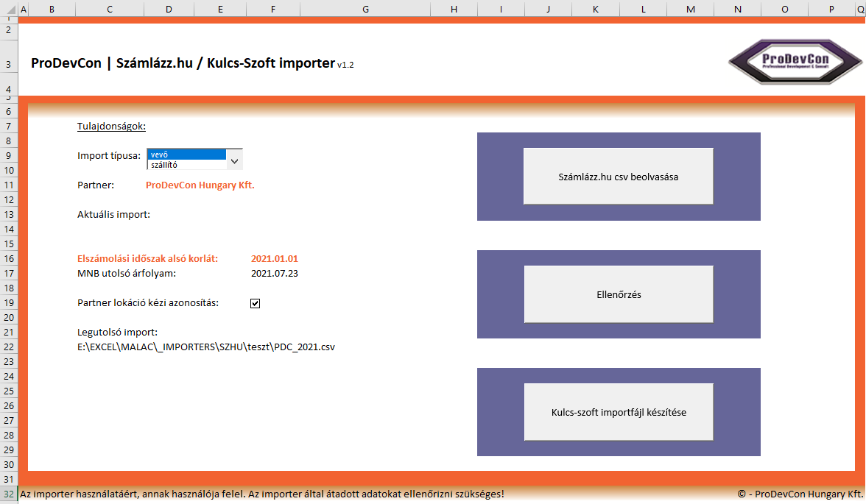This screenshot has height=504, width=866.
Task: Click the '© - ProDevCon Hungary Kft.' footer text
Action: click(x=800, y=494)
